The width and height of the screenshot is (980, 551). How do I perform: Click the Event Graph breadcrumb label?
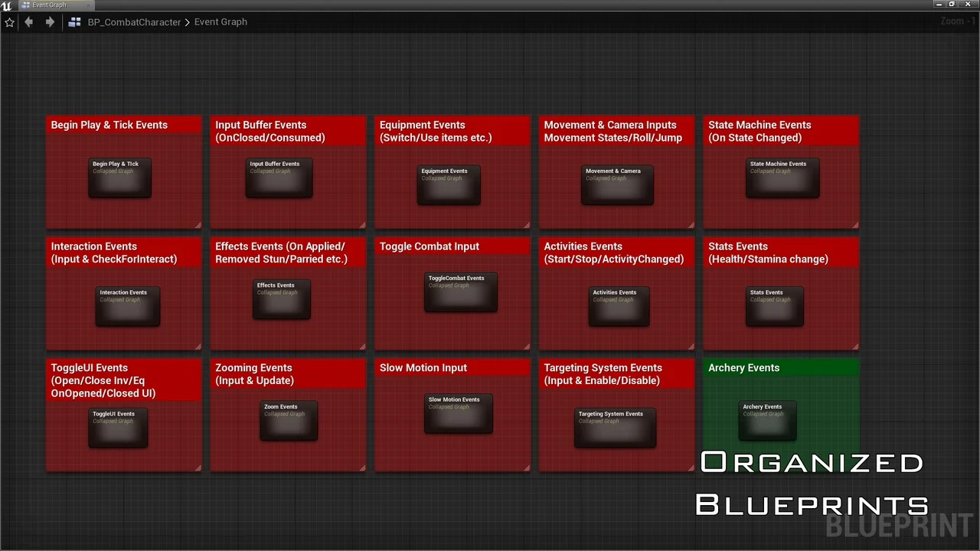tap(220, 22)
